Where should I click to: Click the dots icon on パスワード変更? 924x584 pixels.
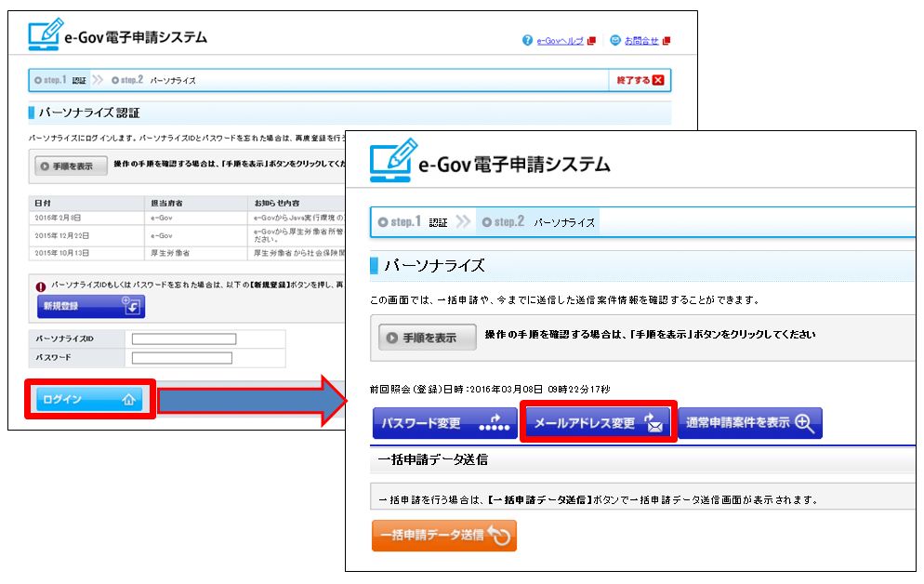494,423
